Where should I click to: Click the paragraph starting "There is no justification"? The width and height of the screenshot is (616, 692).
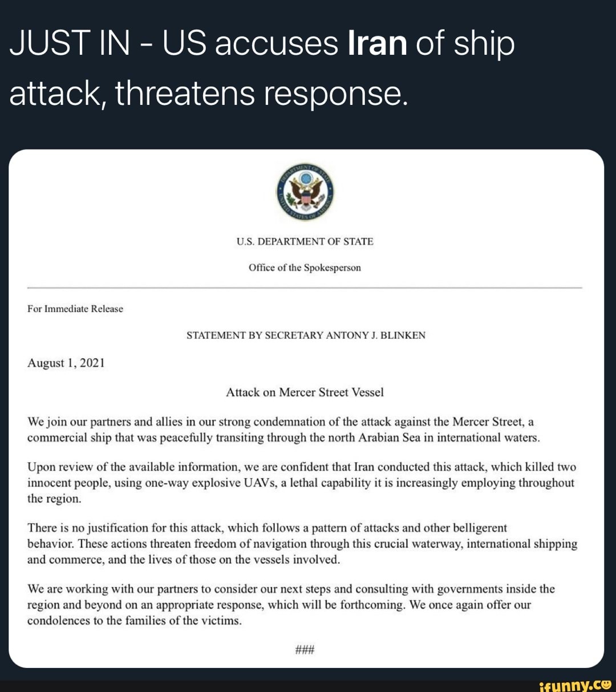click(x=302, y=544)
